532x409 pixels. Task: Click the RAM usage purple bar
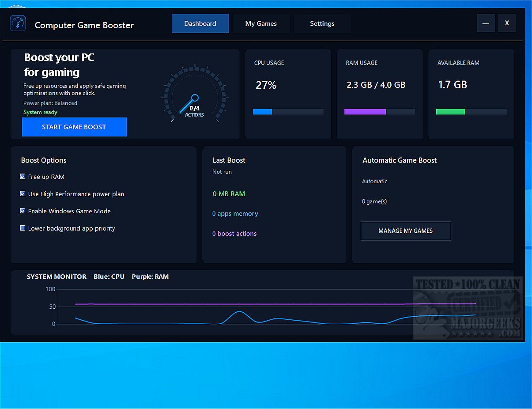(x=380, y=112)
